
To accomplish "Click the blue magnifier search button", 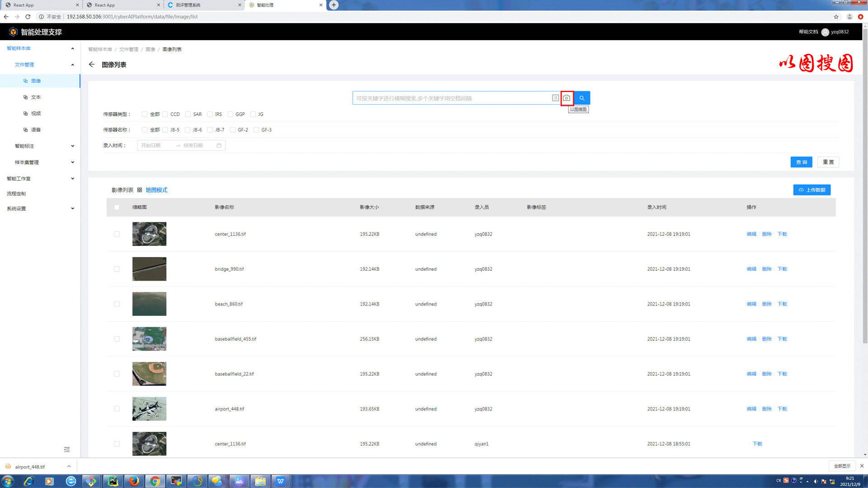I will tap(582, 98).
